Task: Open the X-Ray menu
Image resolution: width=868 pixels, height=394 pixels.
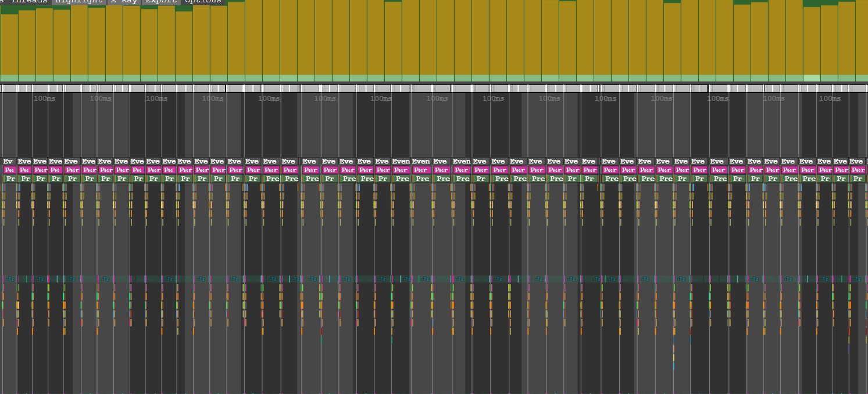Action: coord(124,2)
